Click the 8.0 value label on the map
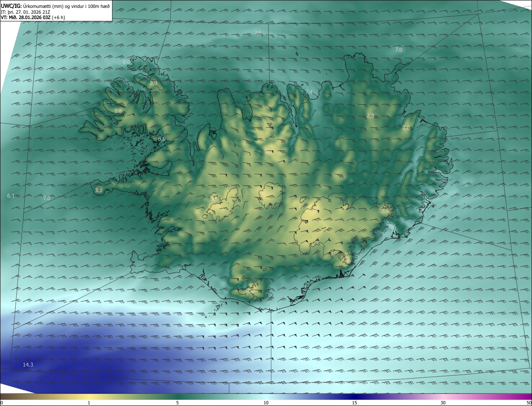The height and width of the screenshot is (406, 532). [x=126, y=62]
